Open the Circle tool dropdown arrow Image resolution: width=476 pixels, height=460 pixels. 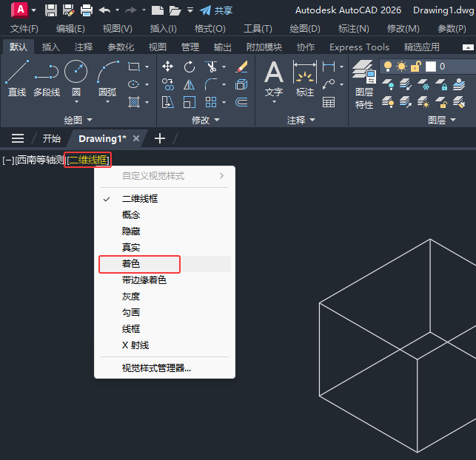[x=76, y=102]
